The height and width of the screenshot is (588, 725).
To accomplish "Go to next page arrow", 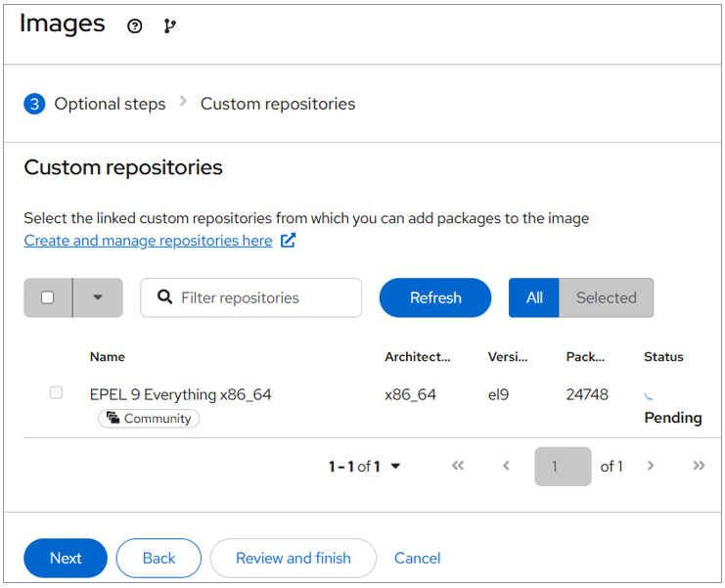I will tap(651, 467).
